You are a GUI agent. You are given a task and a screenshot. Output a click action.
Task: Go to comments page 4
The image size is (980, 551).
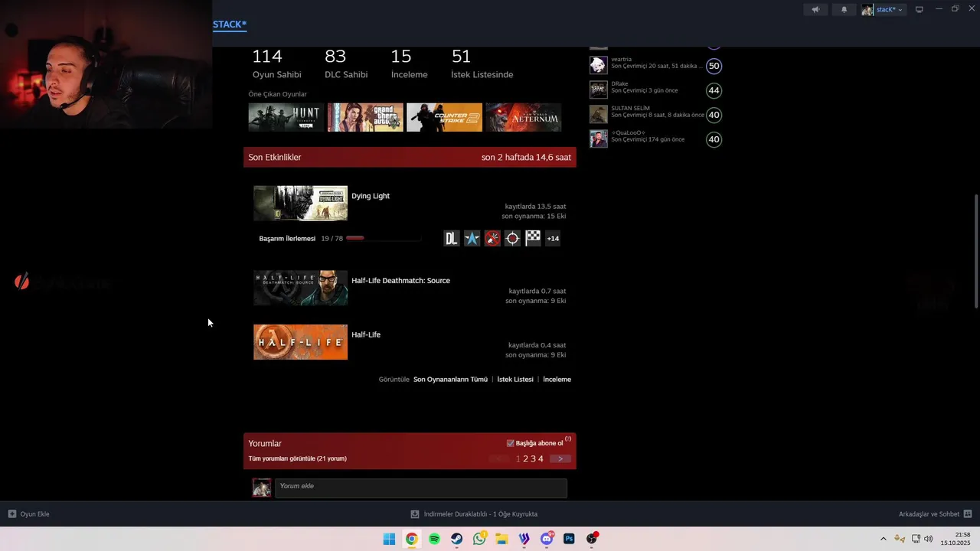coord(541,459)
